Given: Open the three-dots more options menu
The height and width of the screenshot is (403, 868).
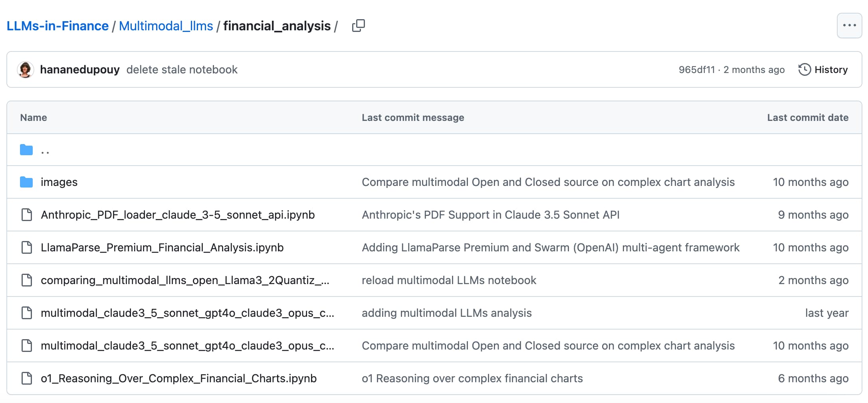Looking at the screenshot, I should coord(849,26).
